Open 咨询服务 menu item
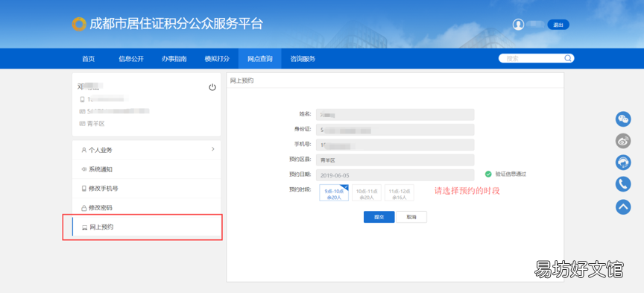This screenshot has width=644, height=293. (x=303, y=59)
